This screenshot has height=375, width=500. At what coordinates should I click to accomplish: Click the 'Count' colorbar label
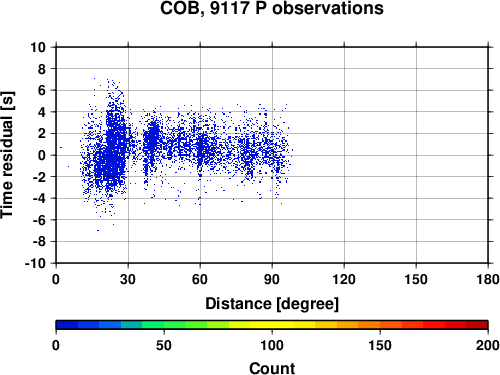(272, 368)
